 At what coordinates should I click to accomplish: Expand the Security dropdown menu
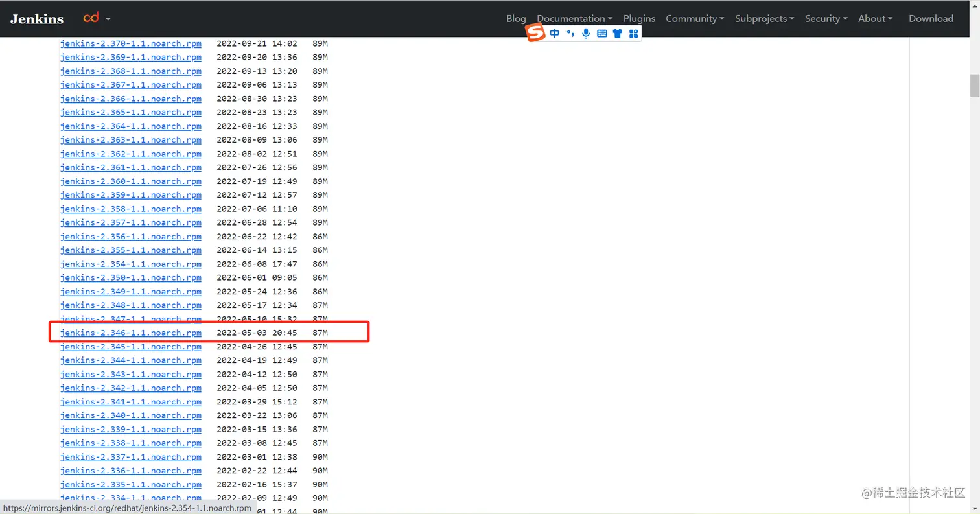826,19
